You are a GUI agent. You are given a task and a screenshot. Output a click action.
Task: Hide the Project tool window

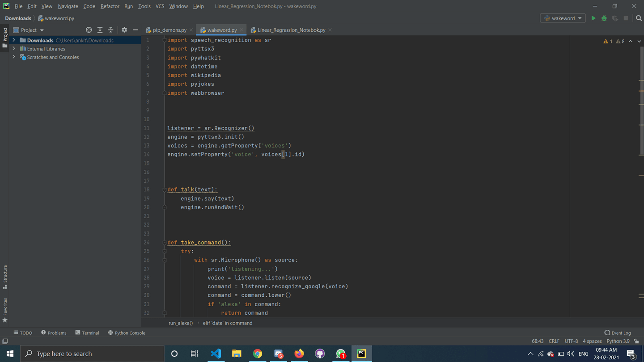135,30
